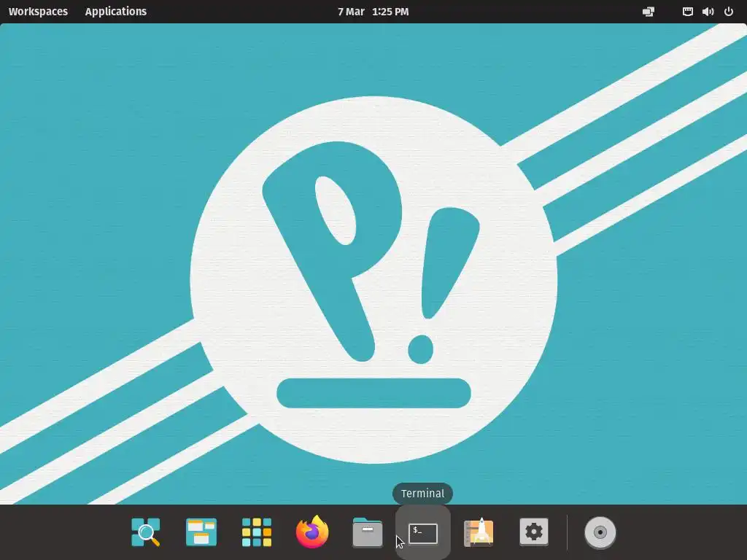
Task: Open Pop!_Shop rocket icon
Action: tap(479, 532)
